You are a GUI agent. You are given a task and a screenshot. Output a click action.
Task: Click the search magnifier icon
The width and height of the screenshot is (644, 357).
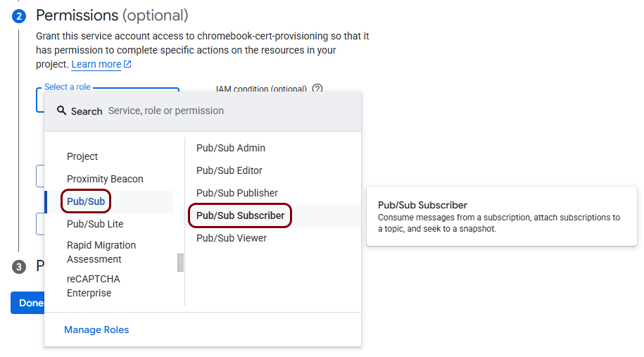pos(62,111)
